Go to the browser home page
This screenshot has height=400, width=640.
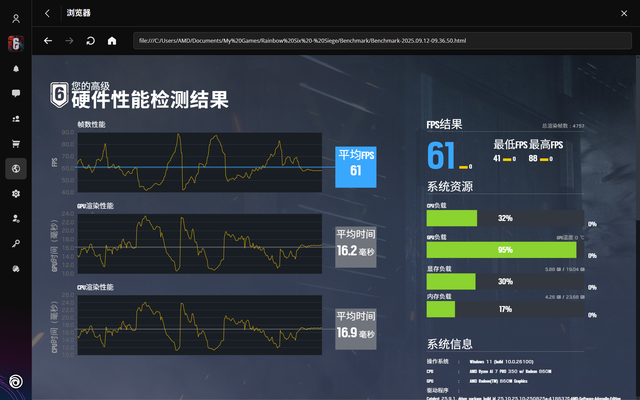[112, 40]
